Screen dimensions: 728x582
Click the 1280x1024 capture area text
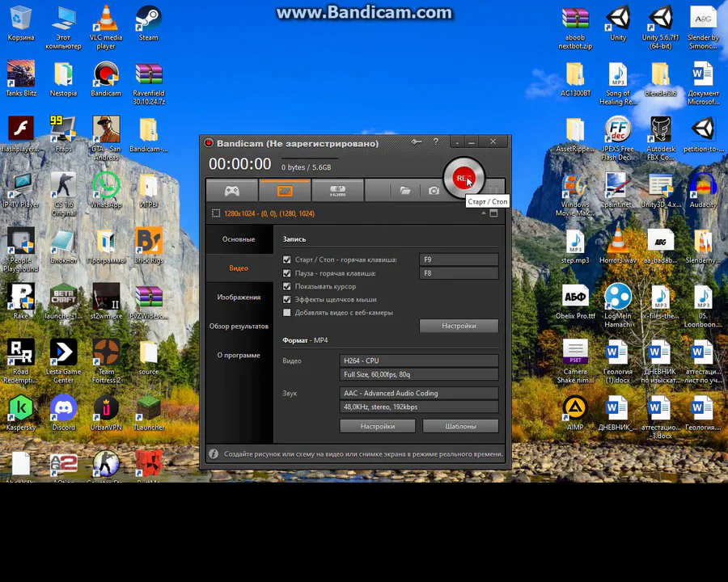pos(269,213)
